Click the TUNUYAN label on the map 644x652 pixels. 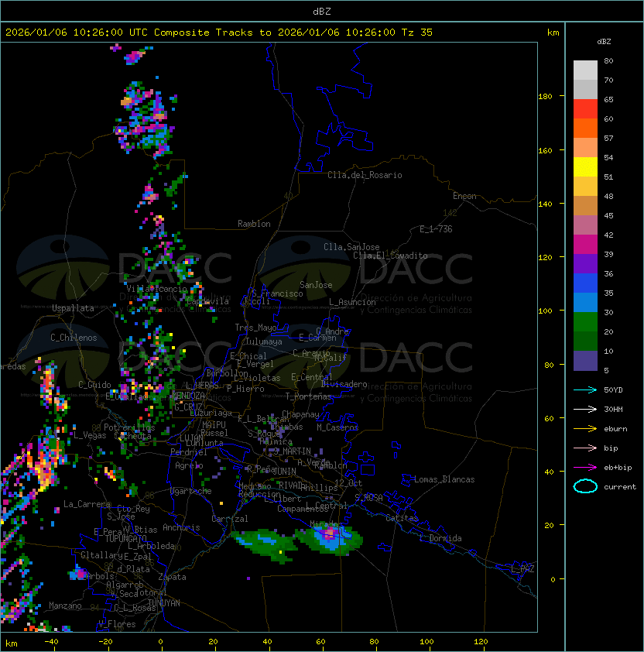(163, 602)
